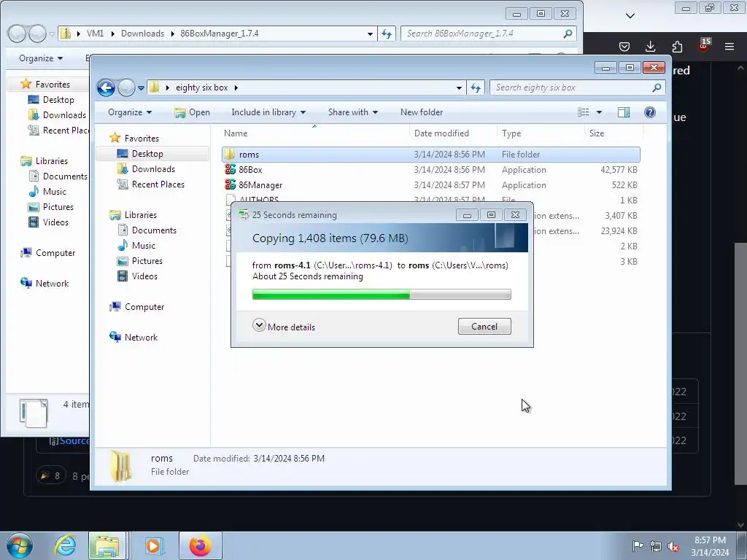Select Downloads in back window Favorites
This screenshot has width=747, height=560.
(x=64, y=114)
